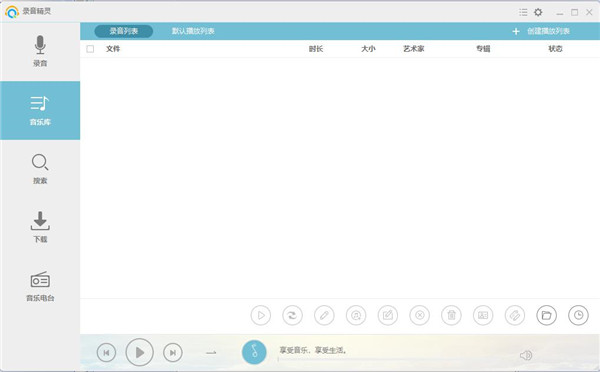The height and width of the screenshot is (372, 600).
Task: Switch to the 默认播放列表 tab
Action: (193, 31)
